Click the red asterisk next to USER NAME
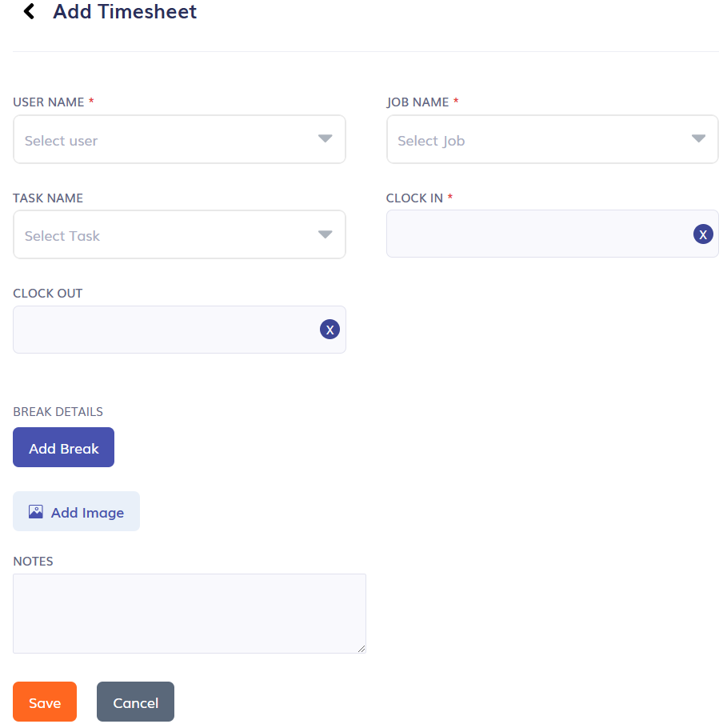Image resolution: width=723 pixels, height=728 pixels. click(x=90, y=102)
